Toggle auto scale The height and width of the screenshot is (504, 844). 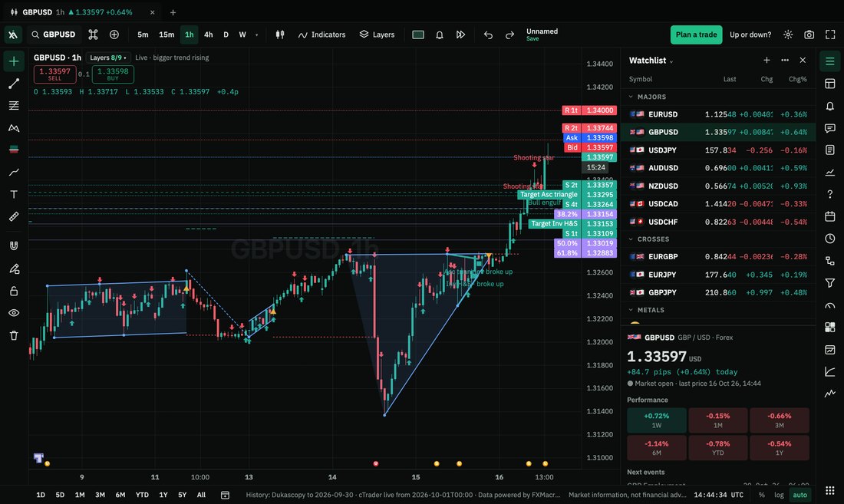[799, 495]
